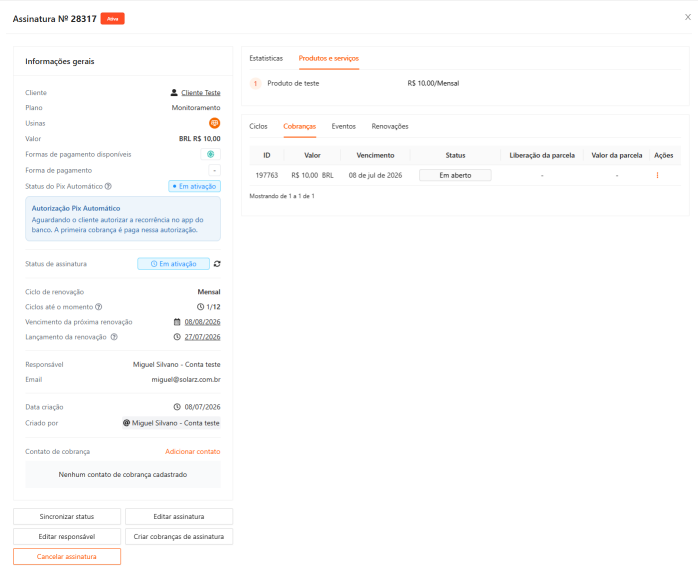This screenshot has width=698, height=572.
Task: Open the three-dot actions menu for charge 197763
Action: pyautogui.click(x=657, y=175)
